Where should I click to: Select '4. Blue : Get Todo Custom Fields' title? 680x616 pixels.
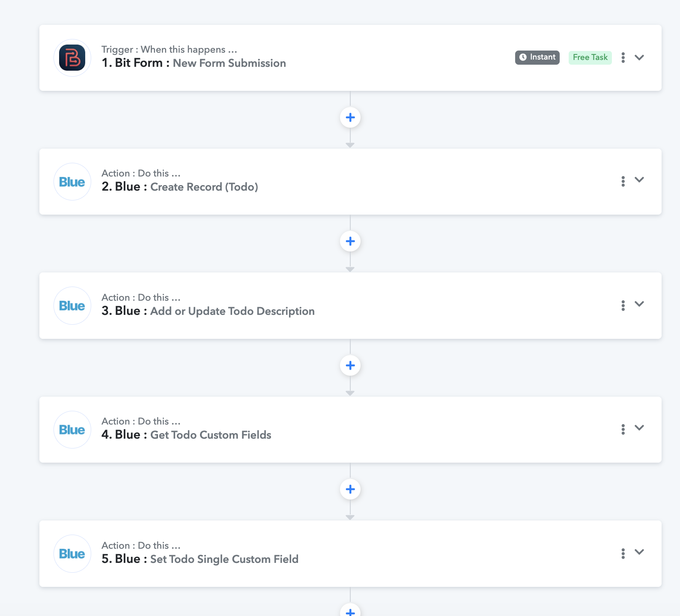[x=186, y=435]
